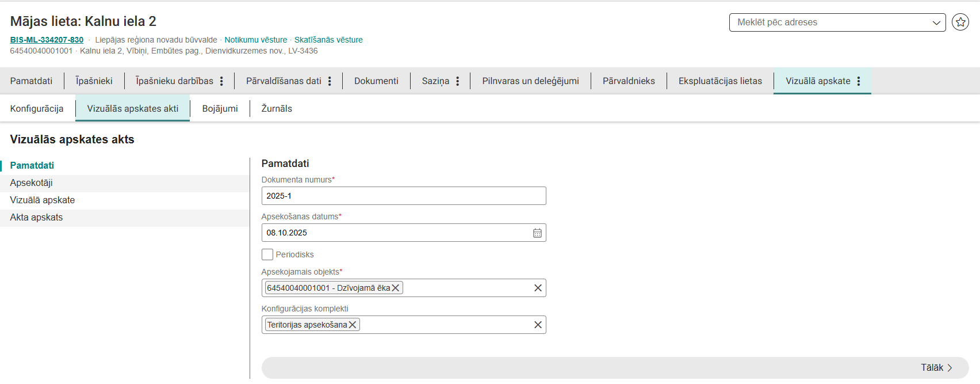Enable the Periodisks checkbox
This screenshot has width=980, height=384.
click(x=267, y=254)
